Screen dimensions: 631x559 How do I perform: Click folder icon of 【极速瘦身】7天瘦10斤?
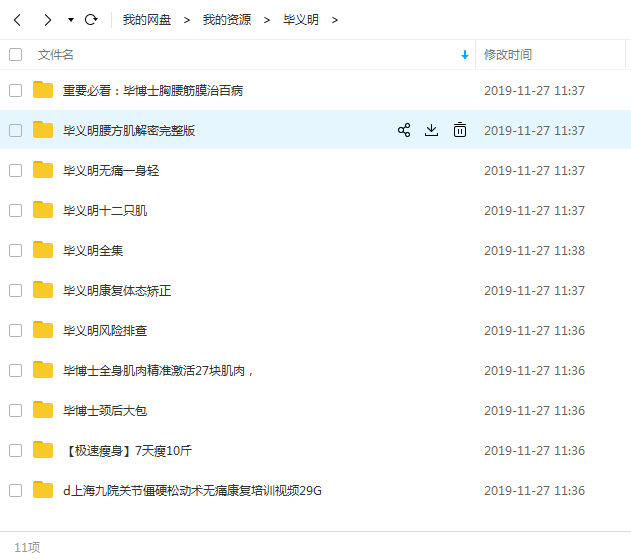click(x=43, y=450)
